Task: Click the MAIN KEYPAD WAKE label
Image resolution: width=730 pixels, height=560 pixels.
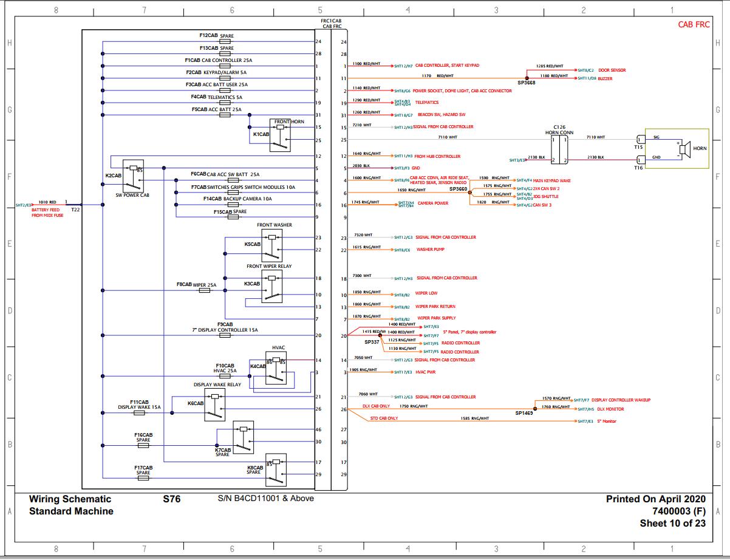Action: (552, 181)
